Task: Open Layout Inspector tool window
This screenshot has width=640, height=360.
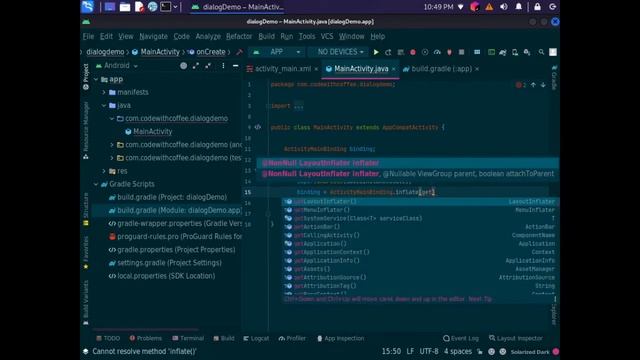Action: 516,338
